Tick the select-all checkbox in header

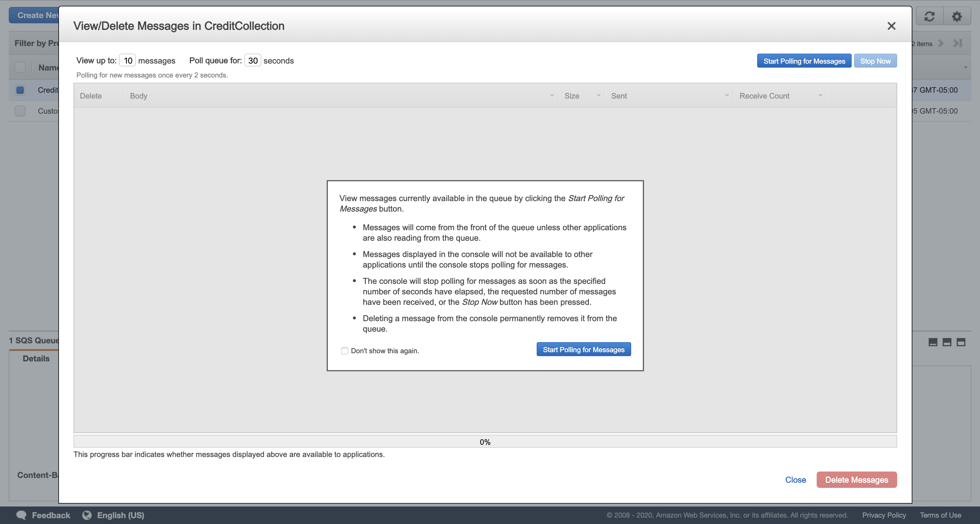pyautogui.click(x=20, y=68)
